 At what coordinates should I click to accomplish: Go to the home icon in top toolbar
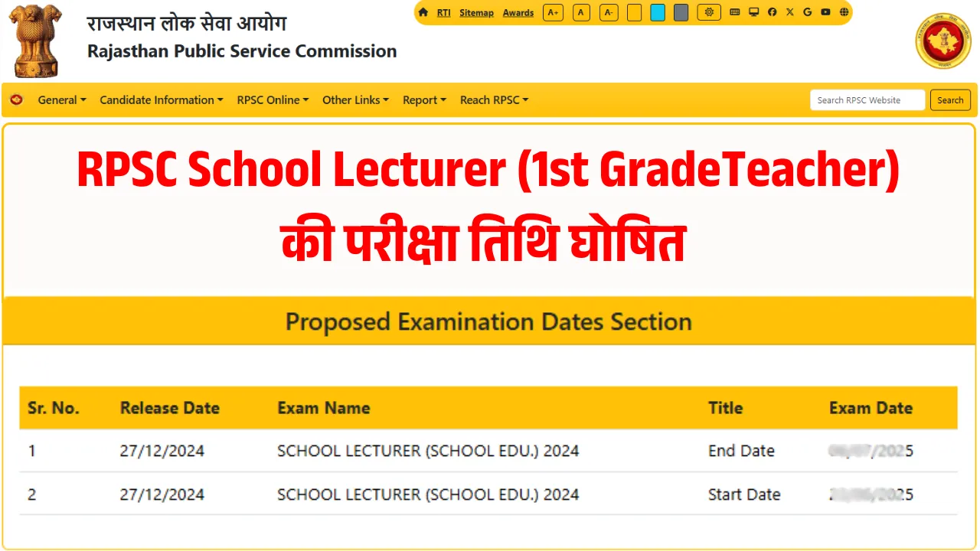(423, 12)
